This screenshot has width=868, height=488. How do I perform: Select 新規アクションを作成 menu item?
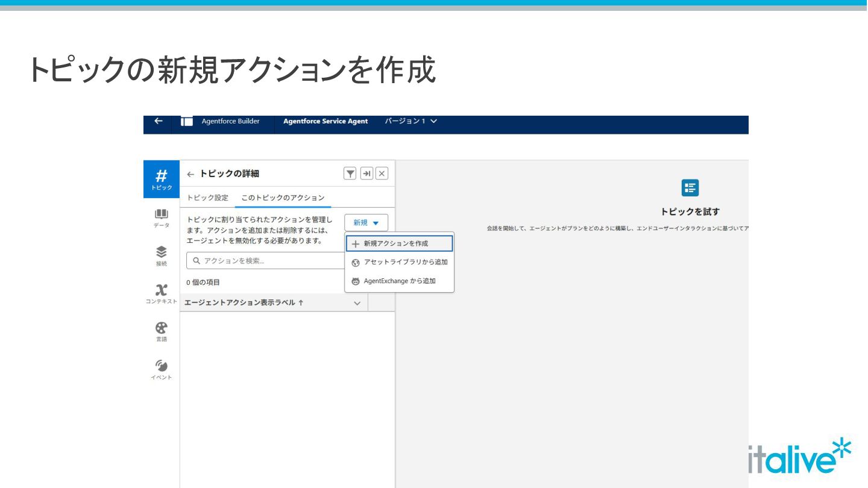tap(399, 243)
